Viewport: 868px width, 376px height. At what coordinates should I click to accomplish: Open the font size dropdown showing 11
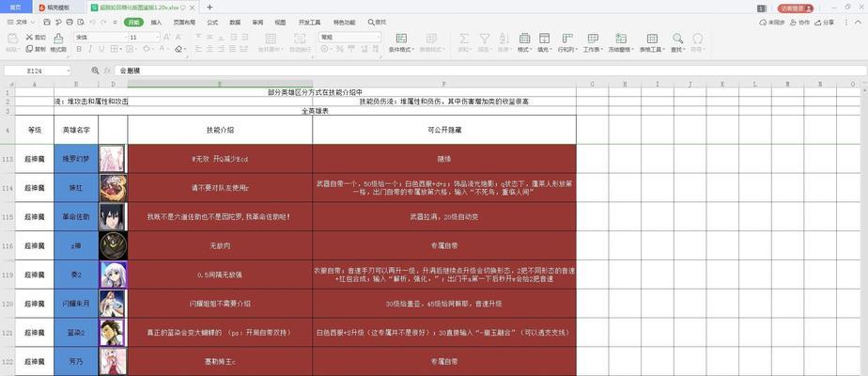tap(157, 37)
